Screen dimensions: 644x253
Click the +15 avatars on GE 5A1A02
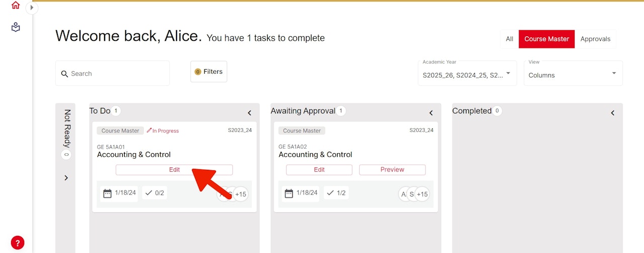pyautogui.click(x=422, y=194)
